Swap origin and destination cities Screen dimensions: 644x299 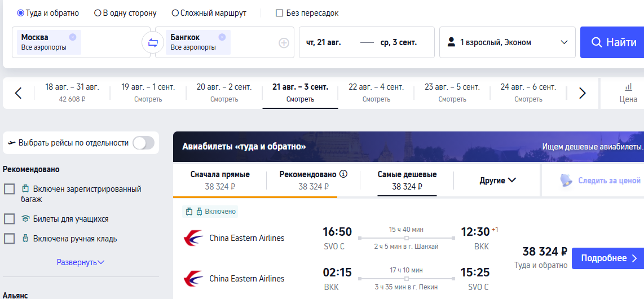(153, 43)
